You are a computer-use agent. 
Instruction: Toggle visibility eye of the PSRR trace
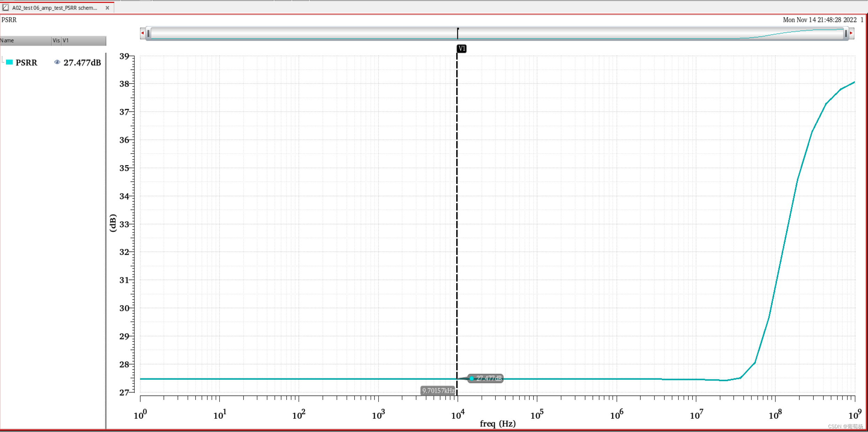click(x=57, y=62)
